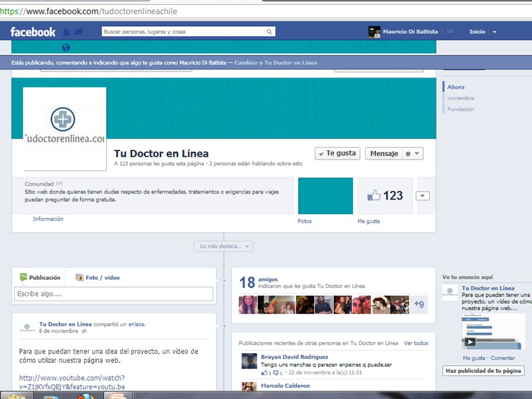Image resolution: width=532 pixels, height=399 pixels.
Task: Jump to noviembre in timeline navigation
Action: pyautogui.click(x=461, y=98)
